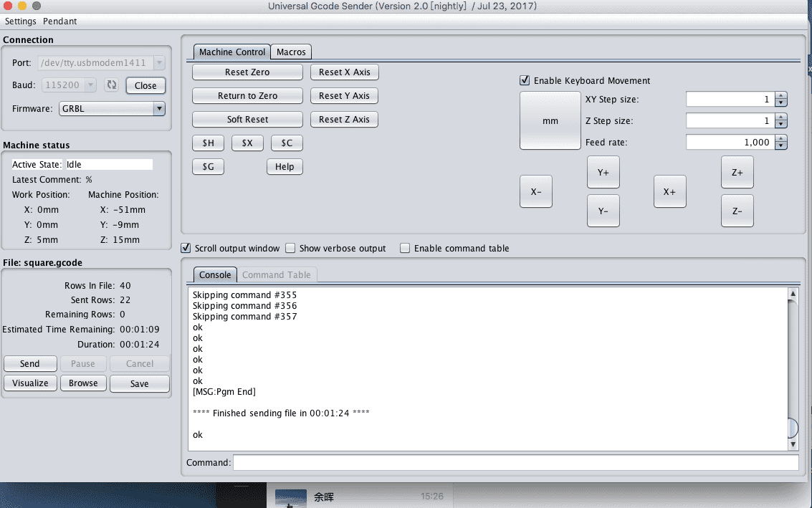Click the Estimated Time Remaining value
Viewport: 812px width, 508px height.
point(140,330)
